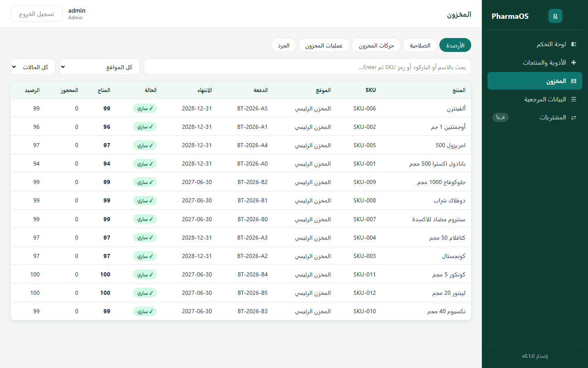Viewport: 588px width, 368px height.
Task: Click the كونجستال product name
Action: (x=454, y=256)
